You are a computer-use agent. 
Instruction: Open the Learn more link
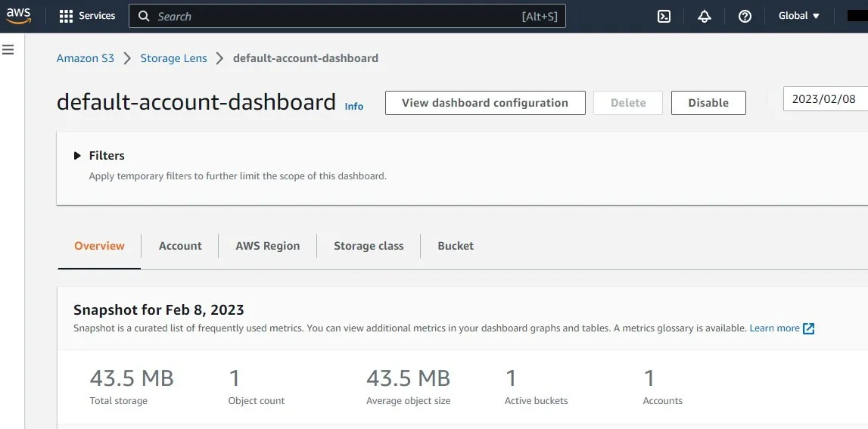click(x=774, y=328)
